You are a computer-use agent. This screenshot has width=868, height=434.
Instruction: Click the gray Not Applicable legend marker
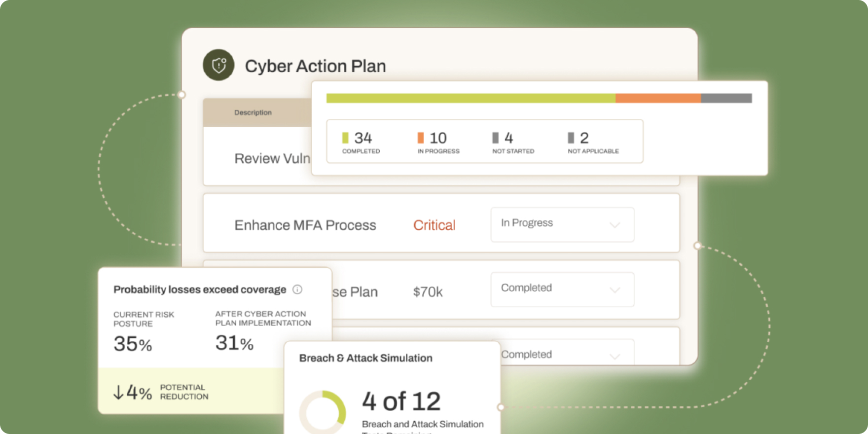click(x=571, y=138)
